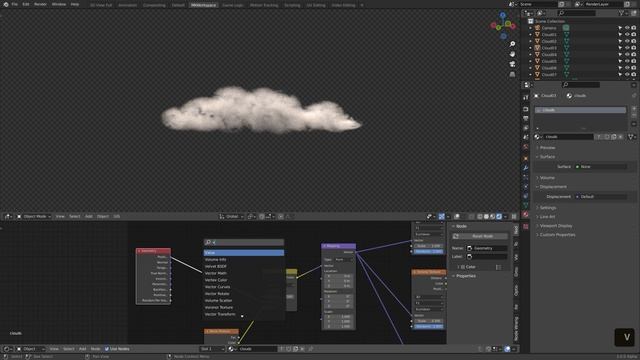Click the node Name field showing Geometry
The width and height of the screenshot is (640, 360).
tap(487, 248)
